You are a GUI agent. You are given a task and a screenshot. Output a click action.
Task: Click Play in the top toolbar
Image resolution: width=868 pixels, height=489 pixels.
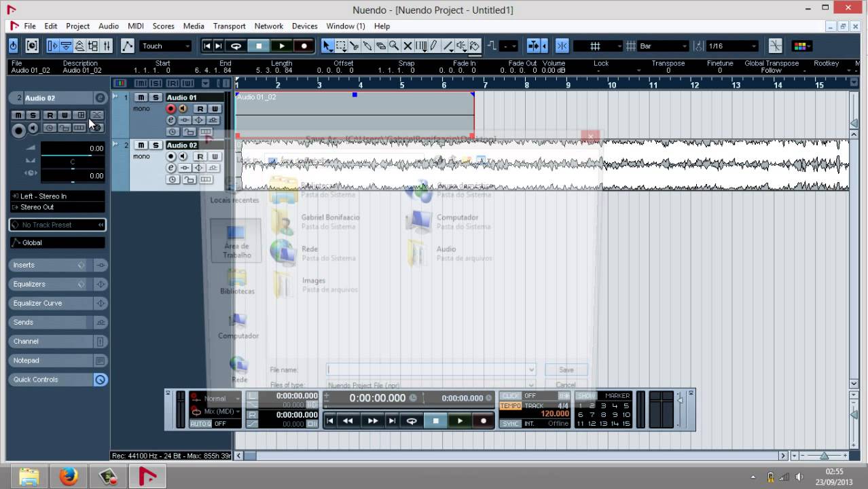coord(281,46)
